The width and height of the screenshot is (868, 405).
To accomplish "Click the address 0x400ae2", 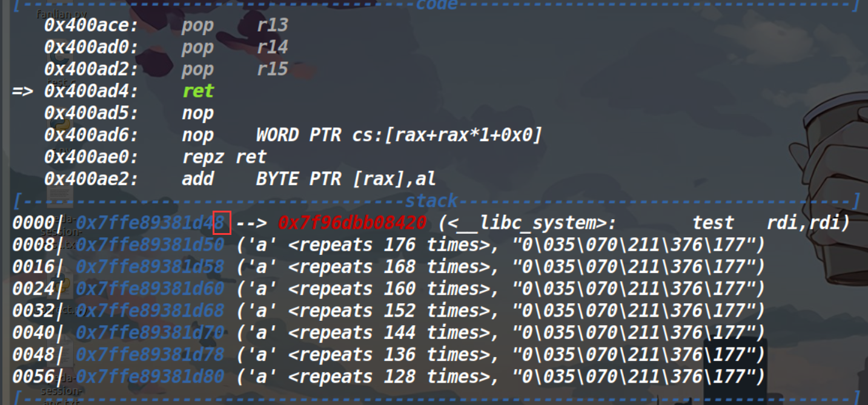I will click(x=91, y=179).
